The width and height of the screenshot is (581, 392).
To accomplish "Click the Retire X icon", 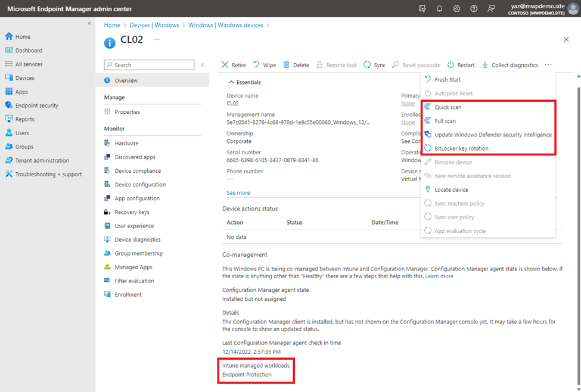I will (225, 64).
